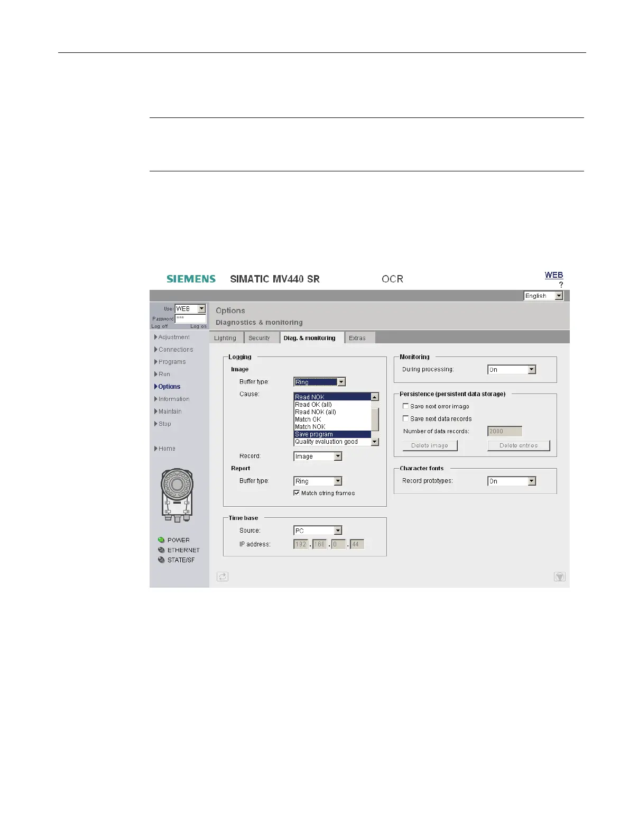Click the Password input field
The image size is (629, 840).
coord(190,318)
